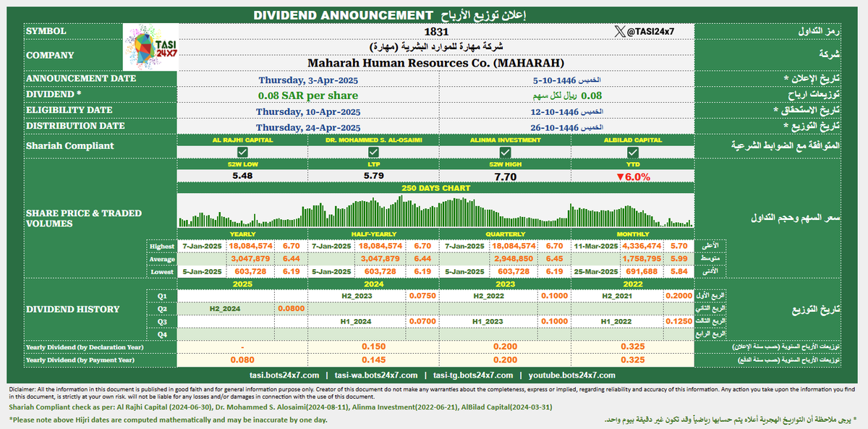Viewport: 868px width, 429px height.
Task: Select the monthly average price 5.99
Action: pos(679,259)
